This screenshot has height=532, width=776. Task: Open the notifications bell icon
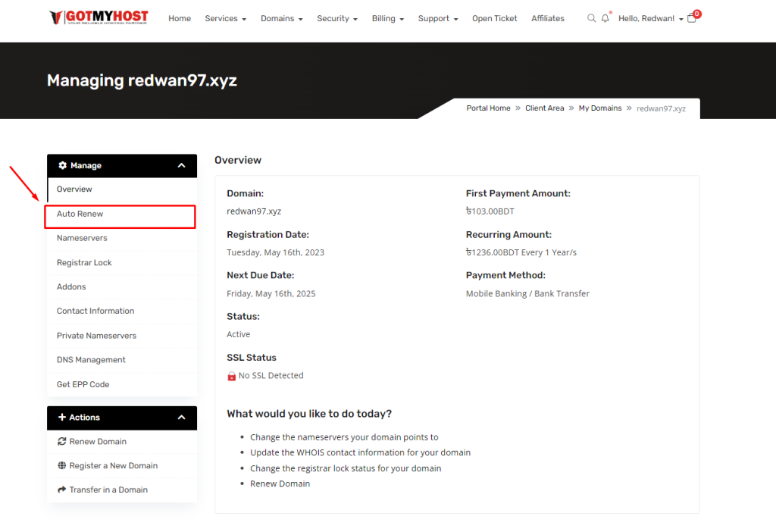(x=605, y=18)
